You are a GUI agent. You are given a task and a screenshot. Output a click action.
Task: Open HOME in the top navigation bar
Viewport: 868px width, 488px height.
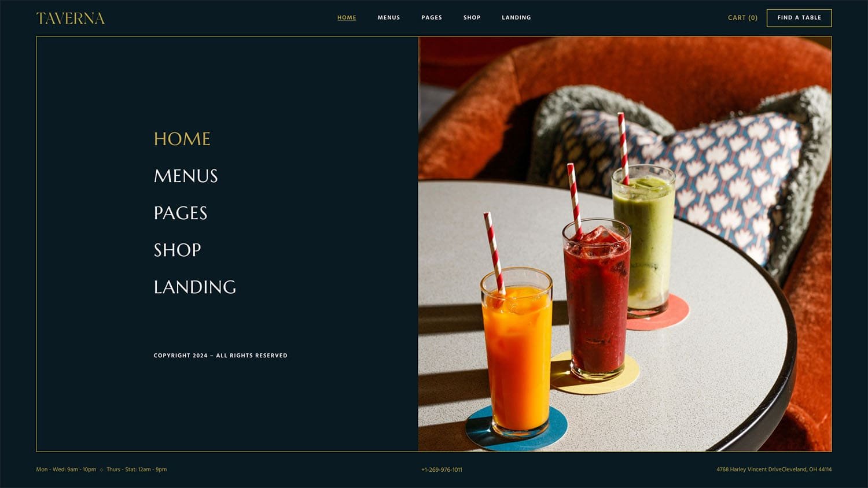click(347, 17)
